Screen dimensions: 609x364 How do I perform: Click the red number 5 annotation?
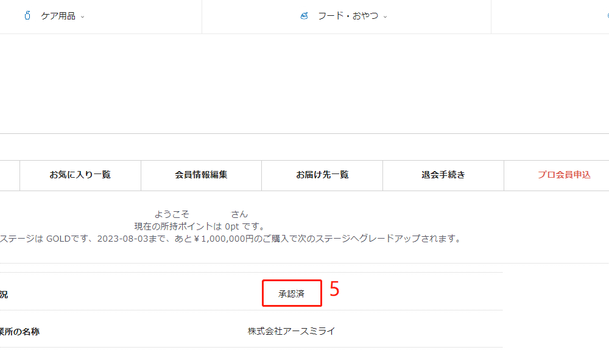(334, 289)
